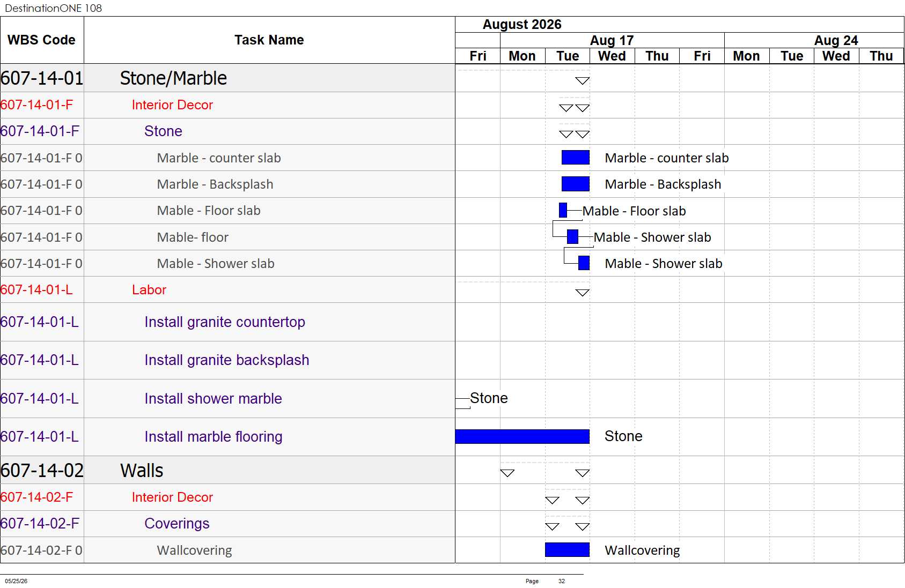Screen dimensions: 905x588
Task: Click the Thu header under Aug 17
Action: [657, 56]
